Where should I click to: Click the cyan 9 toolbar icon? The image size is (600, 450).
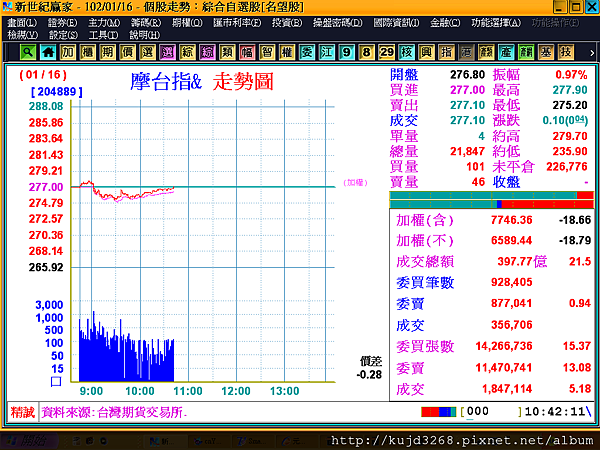346,52
